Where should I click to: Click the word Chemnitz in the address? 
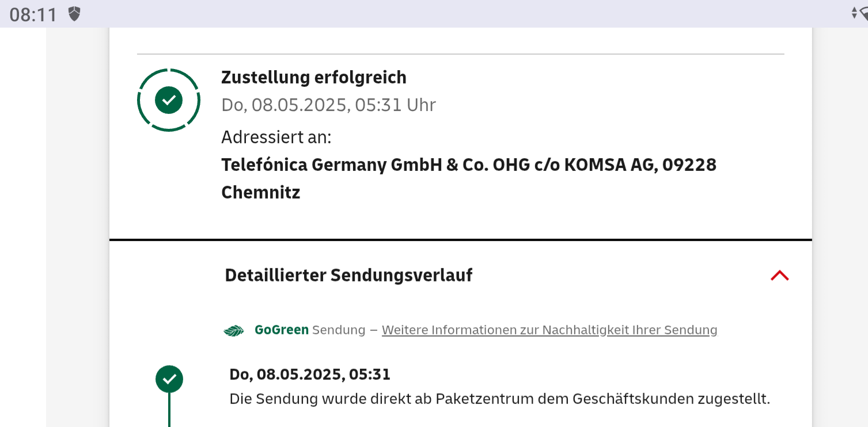[x=261, y=192]
